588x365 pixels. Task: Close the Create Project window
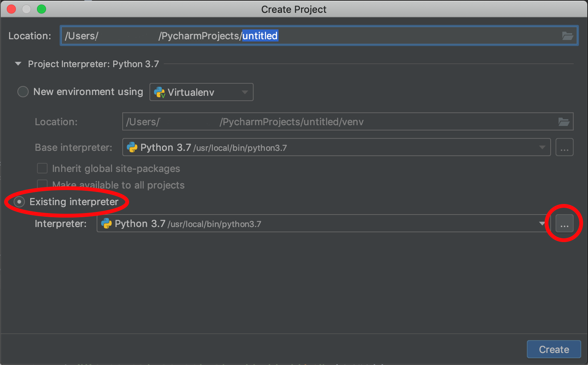[11, 9]
